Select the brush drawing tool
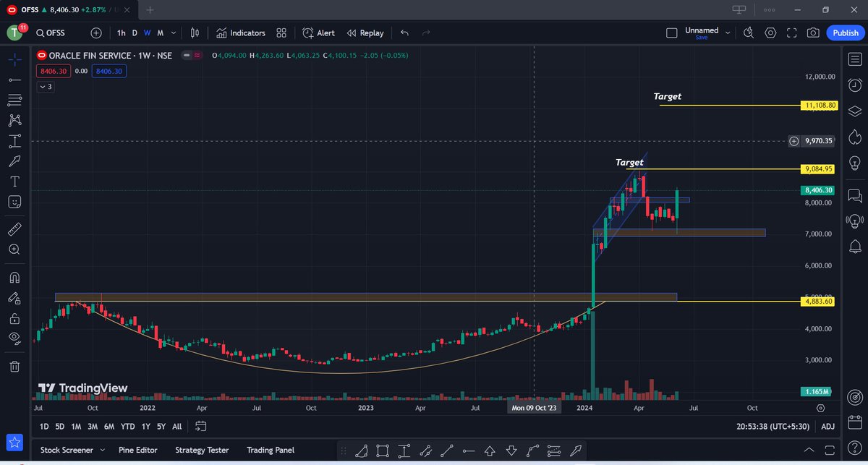 (14, 161)
